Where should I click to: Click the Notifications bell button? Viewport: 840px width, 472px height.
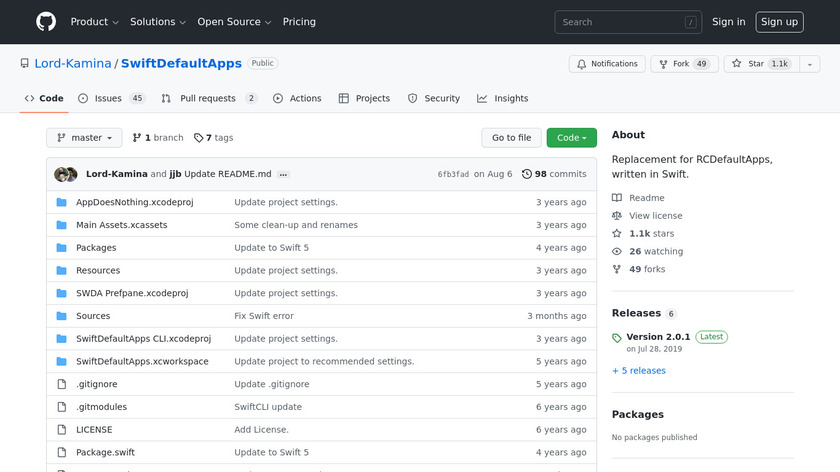[x=607, y=64]
